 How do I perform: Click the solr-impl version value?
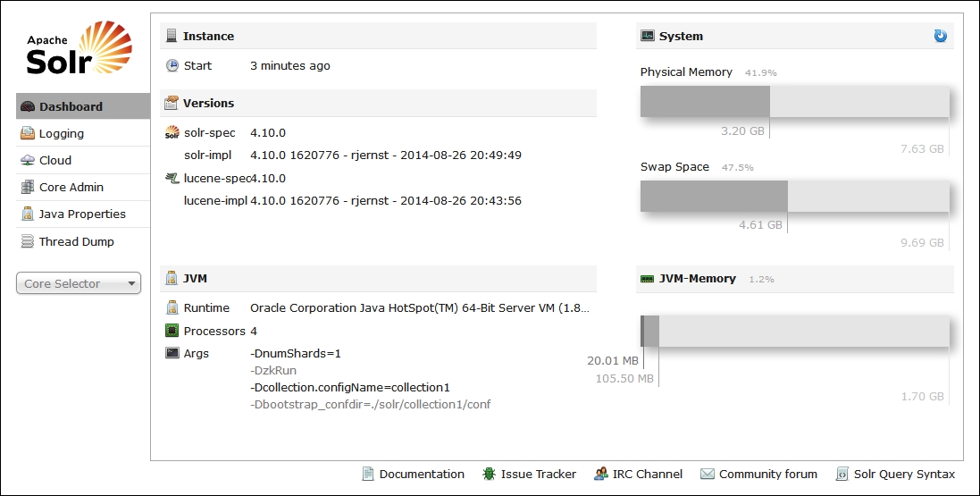(x=386, y=156)
